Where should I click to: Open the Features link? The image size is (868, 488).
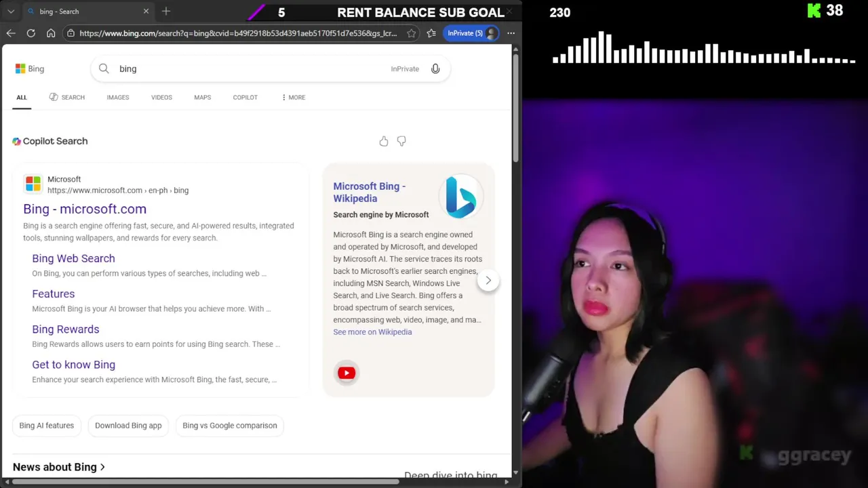[53, 293]
